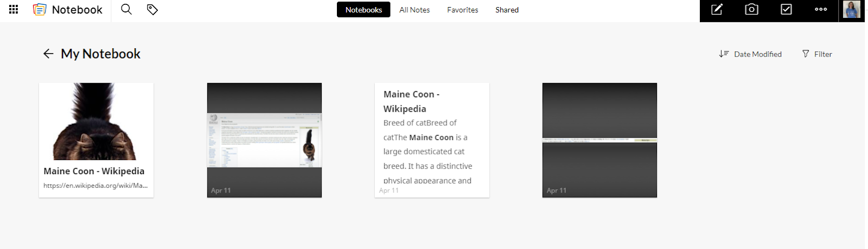The height and width of the screenshot is (249, 868).
Task: Open the Maine Coon text note card
Action: point(432,140)
